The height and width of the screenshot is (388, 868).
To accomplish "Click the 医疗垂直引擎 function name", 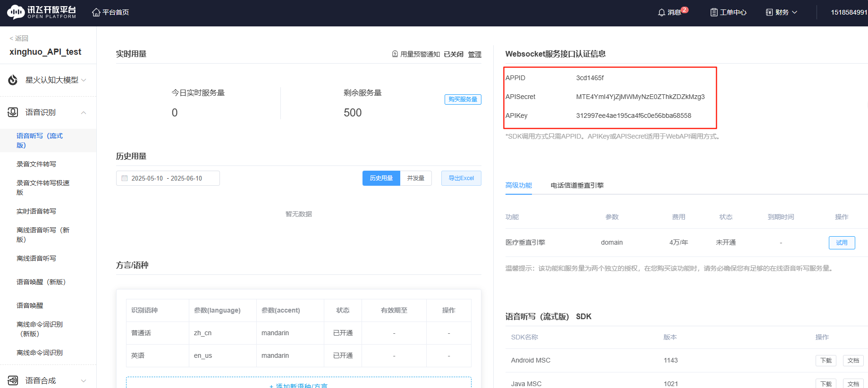I will (525, 242).
